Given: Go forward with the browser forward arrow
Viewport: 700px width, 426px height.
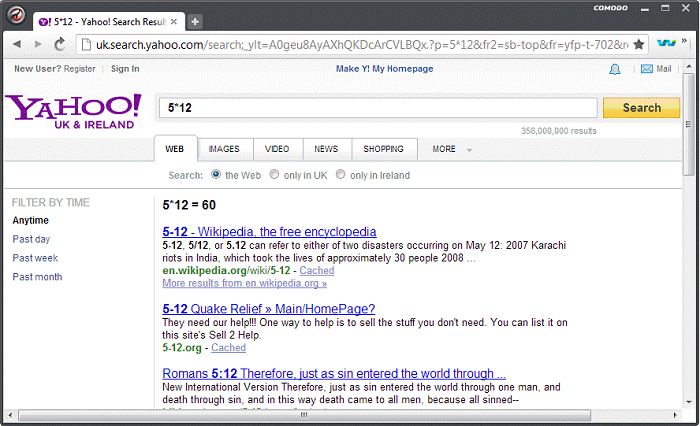Looking at the screenshot, I should tap(38, 44).
